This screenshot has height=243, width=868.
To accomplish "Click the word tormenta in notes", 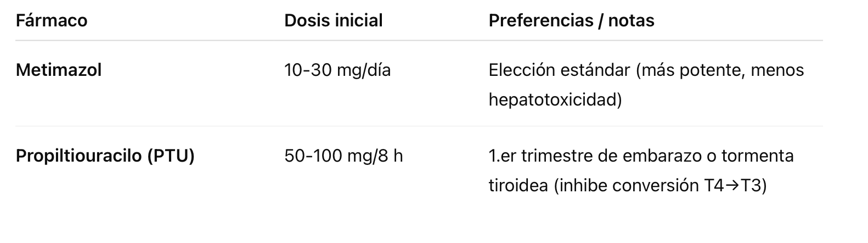I will click(x=757, y=156).
